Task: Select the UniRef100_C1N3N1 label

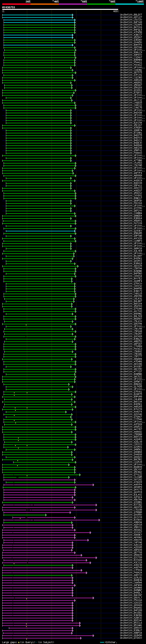Action: (x=131, y=70)
